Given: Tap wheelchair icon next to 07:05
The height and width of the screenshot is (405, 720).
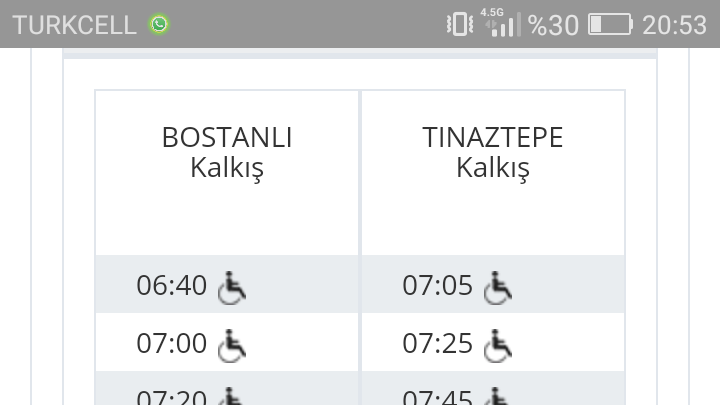Looking at the screenshot, I should [498, 287].
